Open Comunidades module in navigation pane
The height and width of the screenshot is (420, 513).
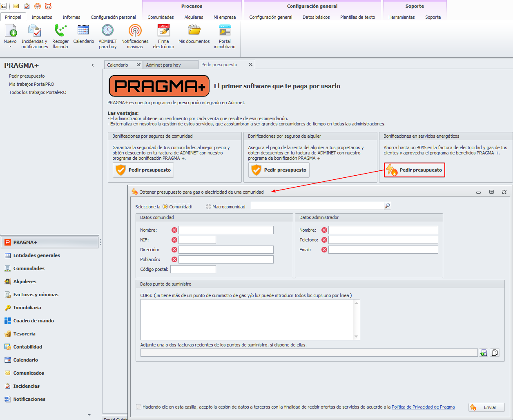(x=49, y=268)
